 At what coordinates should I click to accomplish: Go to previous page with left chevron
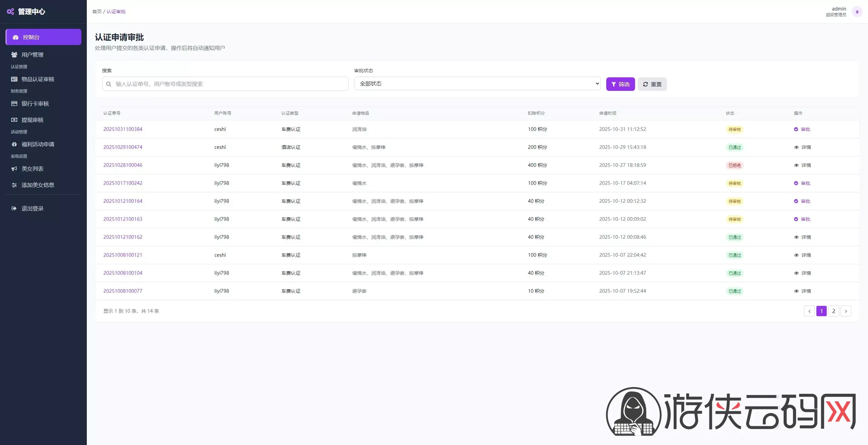809,311
